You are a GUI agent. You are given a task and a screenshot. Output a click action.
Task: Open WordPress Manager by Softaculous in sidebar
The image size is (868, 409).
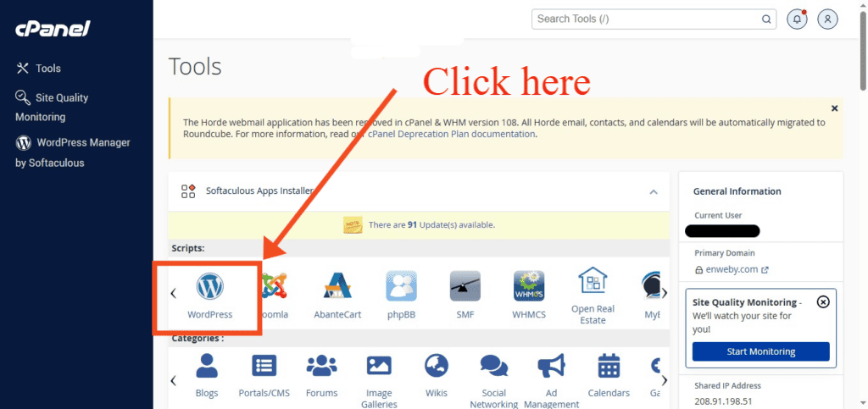[x=73, y=152]
